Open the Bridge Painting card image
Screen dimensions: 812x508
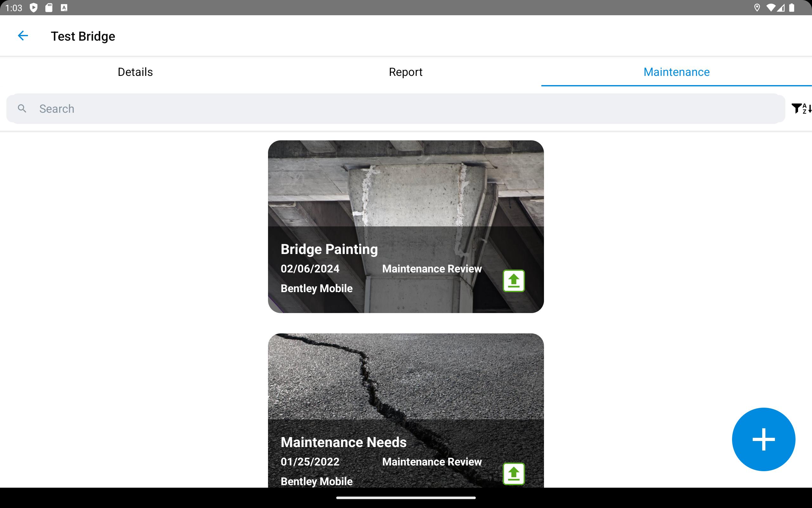pyautogui.click(x=406, y=227)
